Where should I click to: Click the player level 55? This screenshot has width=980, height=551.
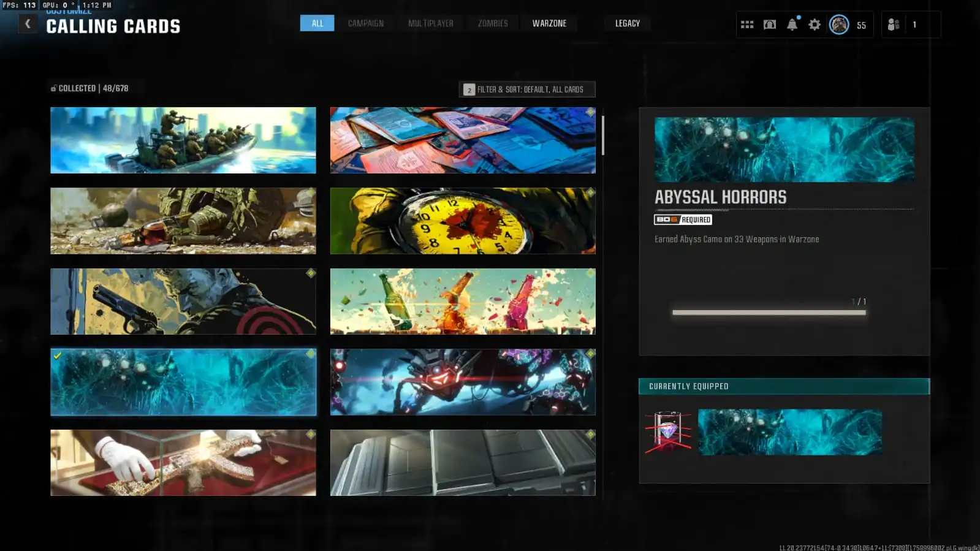(x=861, y=25)
